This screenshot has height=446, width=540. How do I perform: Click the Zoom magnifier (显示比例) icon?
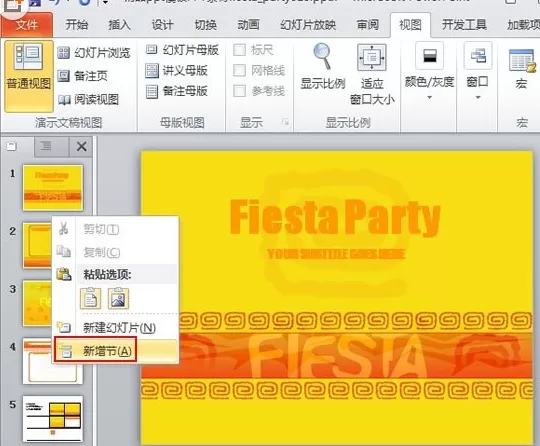323,56
